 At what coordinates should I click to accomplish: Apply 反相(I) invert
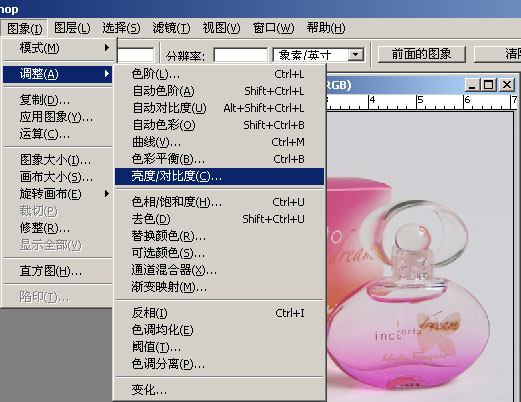pos(219,313)
